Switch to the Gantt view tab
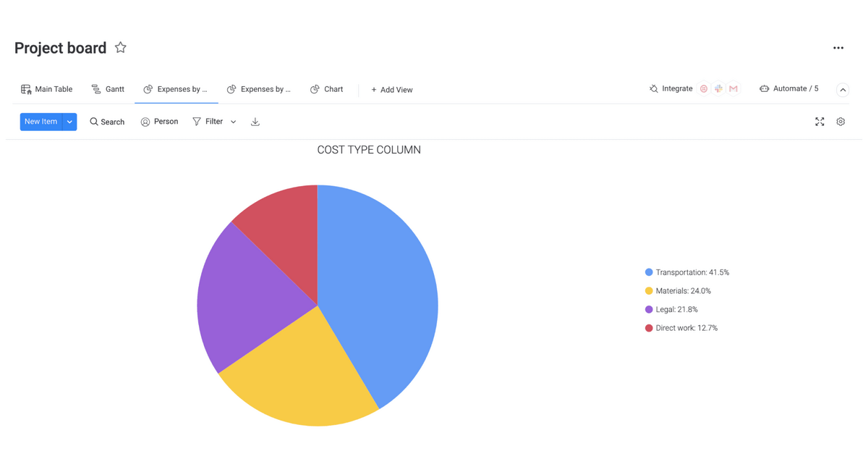 click(108, 89)
